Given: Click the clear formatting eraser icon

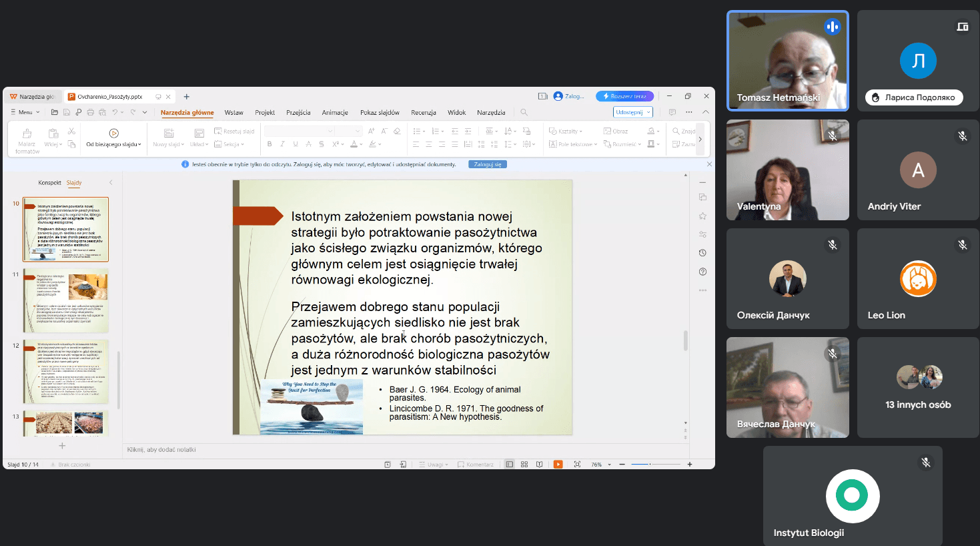Looking at the screenshot, I should (397, 131).
